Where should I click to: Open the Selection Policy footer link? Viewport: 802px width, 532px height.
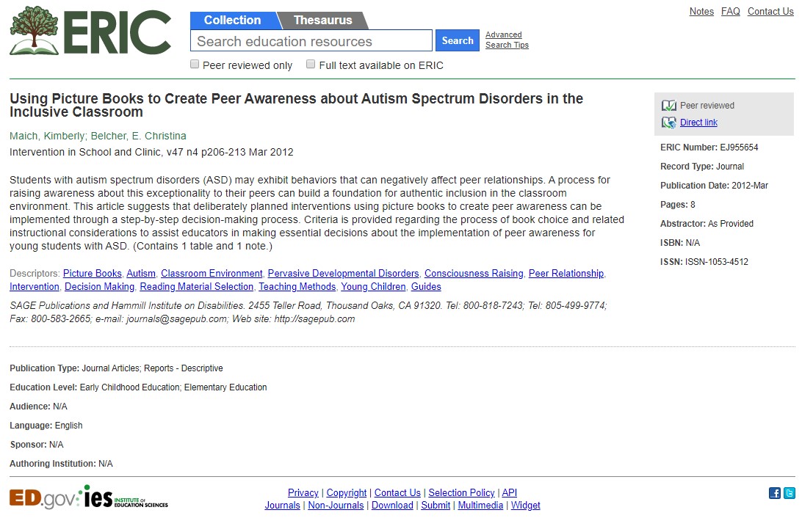(x=461, y=492)
